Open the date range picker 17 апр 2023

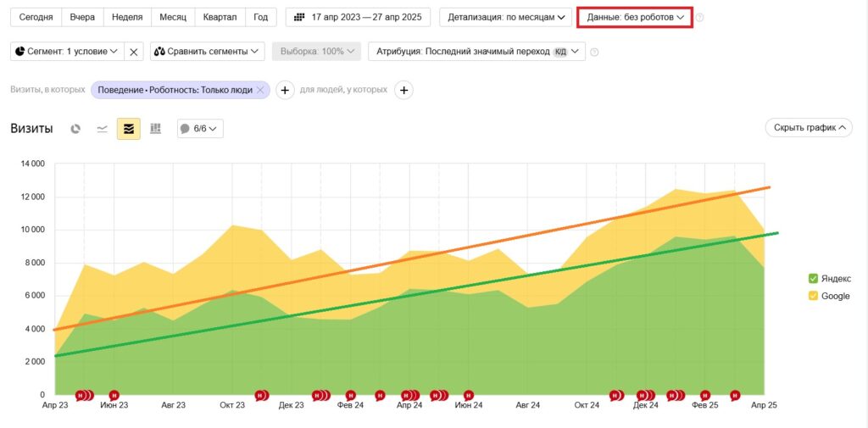pyautogui.click(x=358, y=17)
